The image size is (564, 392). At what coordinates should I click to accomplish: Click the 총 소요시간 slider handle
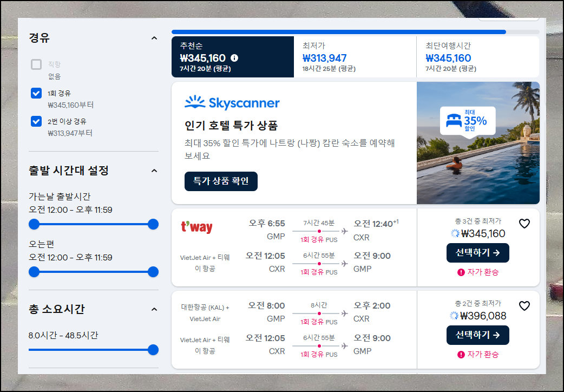tap(153, 350)
